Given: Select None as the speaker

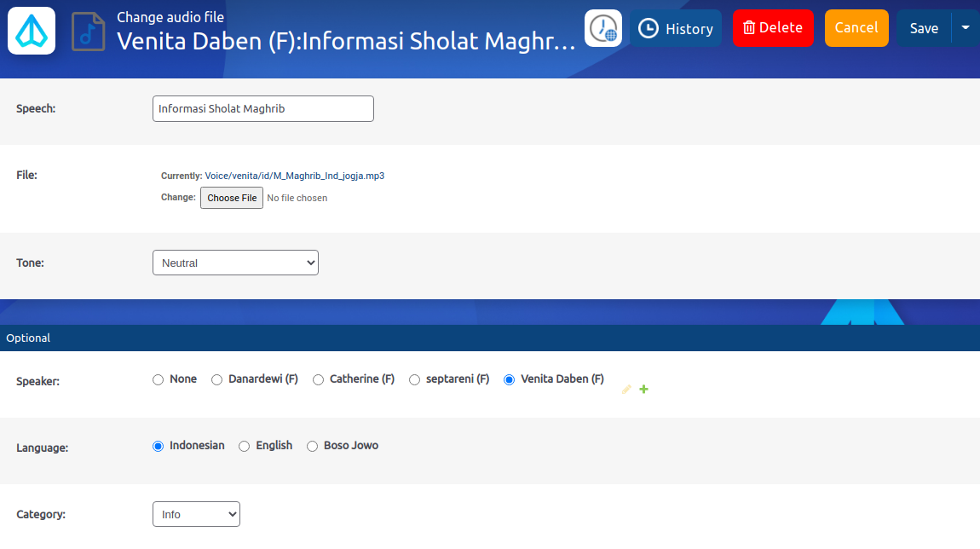Looking at the screenshot, I should [x=159, y=379].
